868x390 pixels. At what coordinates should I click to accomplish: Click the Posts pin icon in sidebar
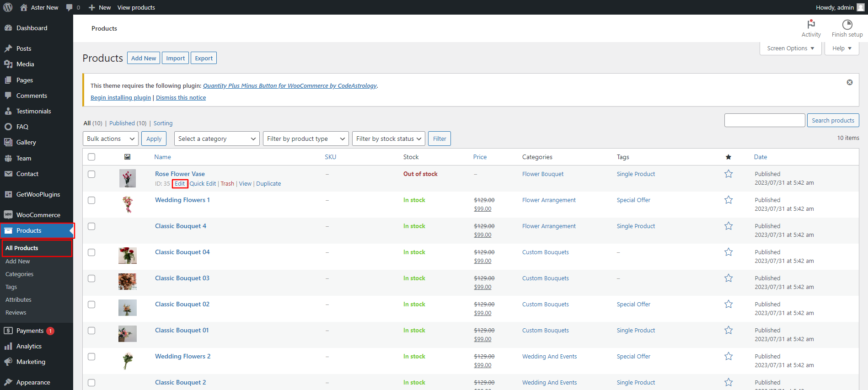point(8,48)
